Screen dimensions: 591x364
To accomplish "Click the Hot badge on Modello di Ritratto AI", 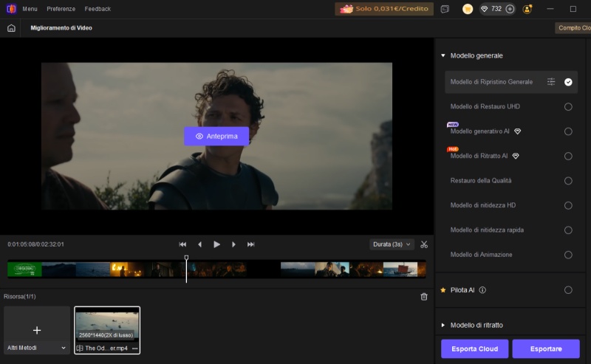I will click(453, 149).
